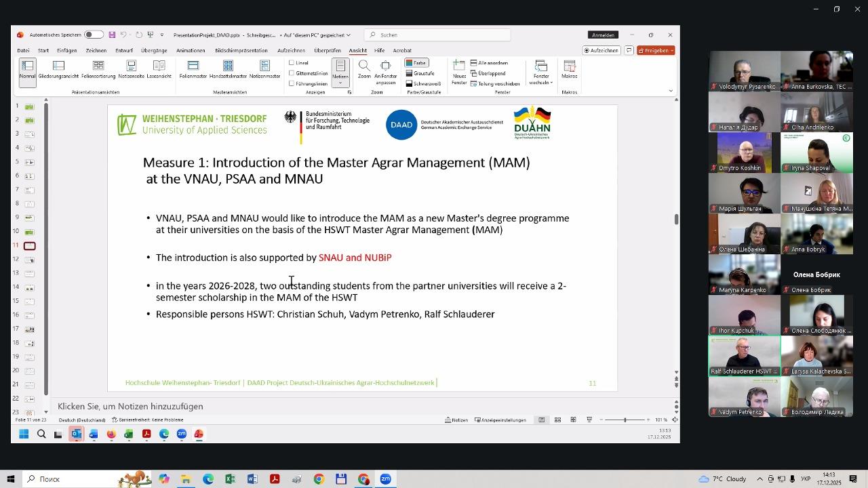Viewport: 868px width, 488px height.
Task: Click the Aufzeichnen button at top right
Action: pos(601,50)
